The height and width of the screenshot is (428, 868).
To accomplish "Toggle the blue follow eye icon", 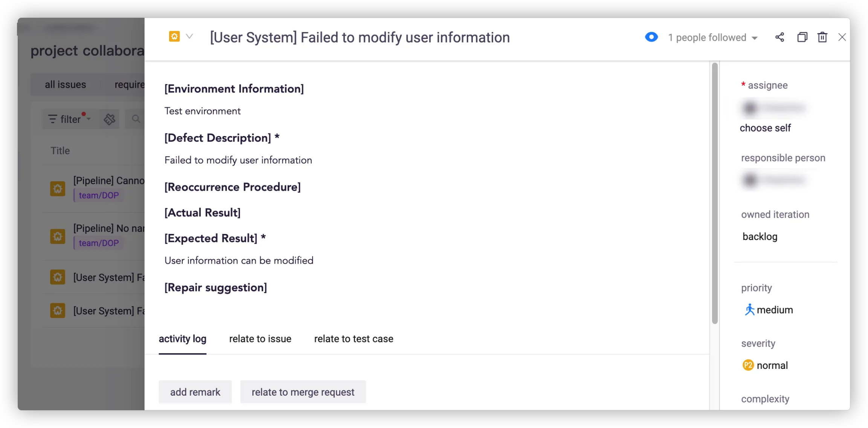I will coord(651,37).
